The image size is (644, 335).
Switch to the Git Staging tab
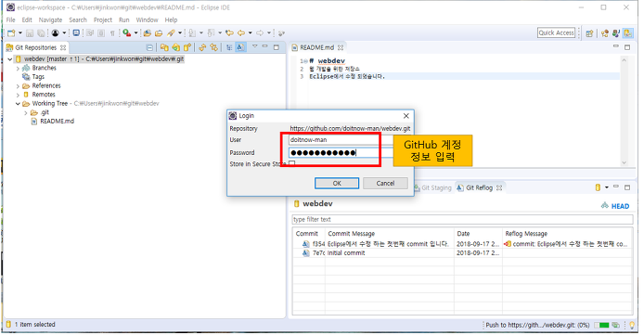point(432,187)
